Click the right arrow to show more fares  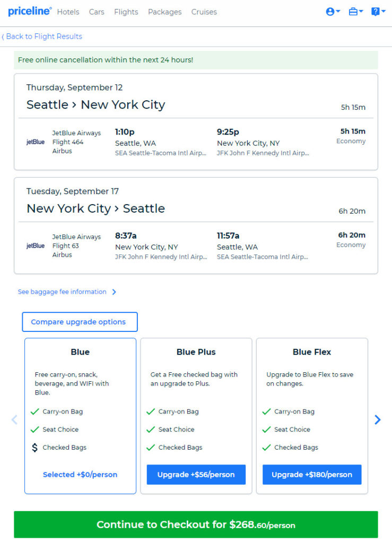(378, 420)
